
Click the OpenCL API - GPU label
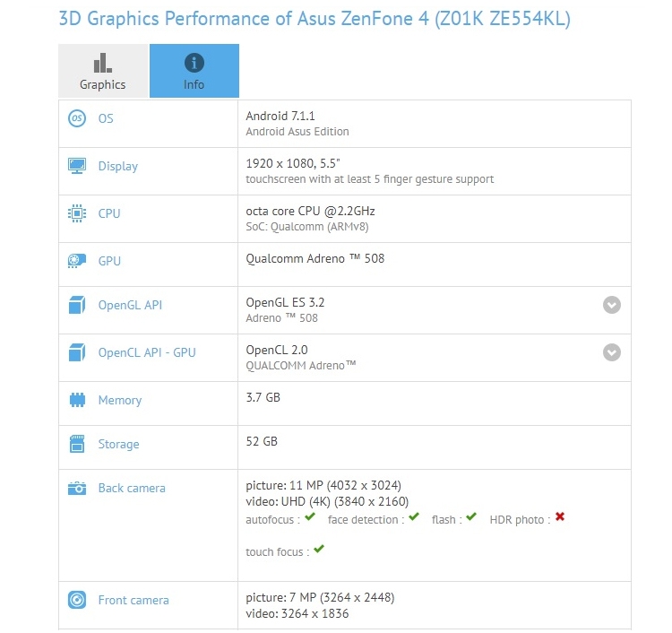147,352
